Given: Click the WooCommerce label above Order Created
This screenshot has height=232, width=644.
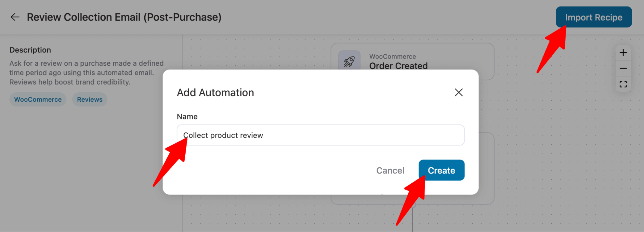Looking at the screenshot, I should (x=392, y=56).
